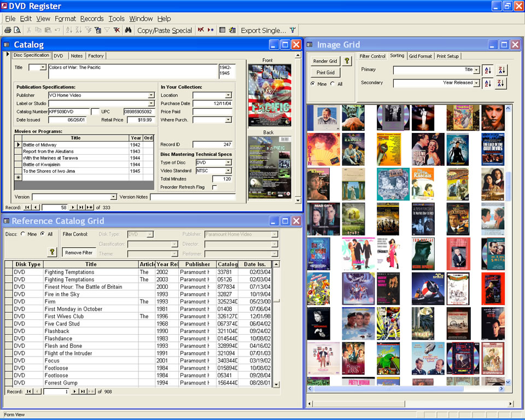525x420 pixels.
Task: Click the Database Window toolbar icon
Action: coord(223,30)
